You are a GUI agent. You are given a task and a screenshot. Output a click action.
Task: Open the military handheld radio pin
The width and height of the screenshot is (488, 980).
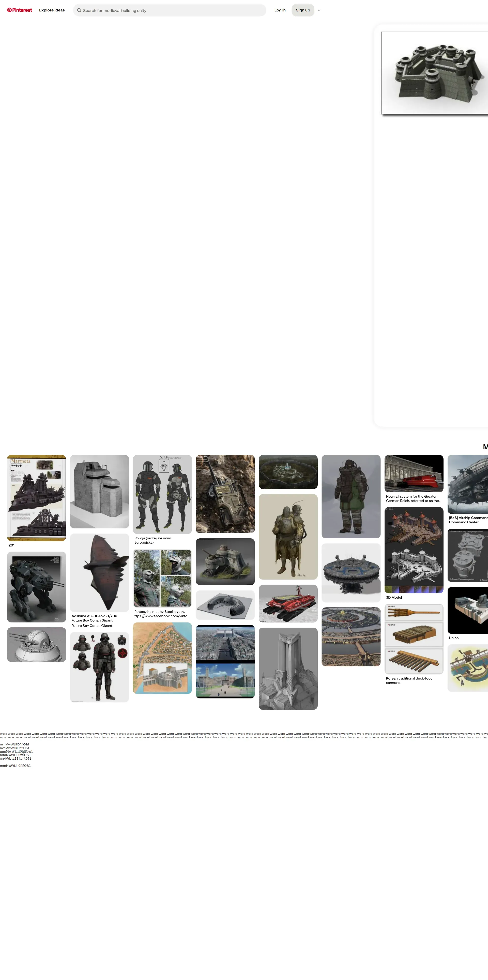tap(225, 494)
